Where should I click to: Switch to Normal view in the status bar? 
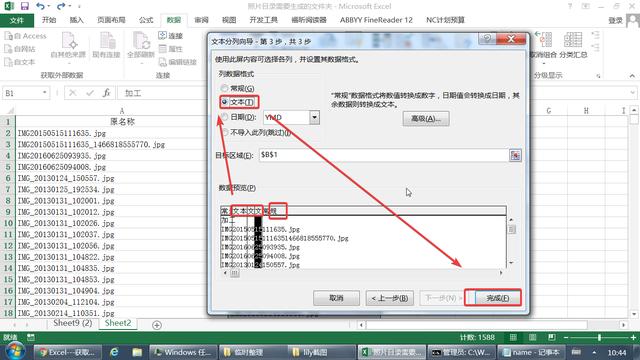[513, 337]
